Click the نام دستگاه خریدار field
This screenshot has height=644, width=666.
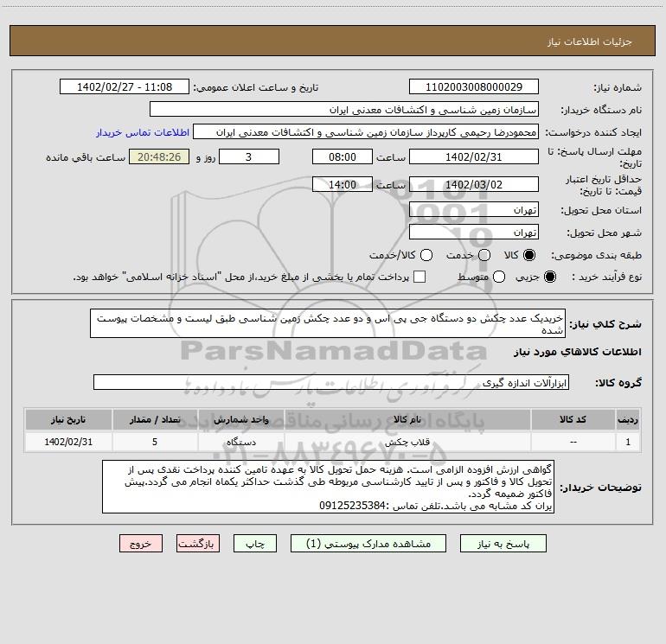[x=344, y=109]
